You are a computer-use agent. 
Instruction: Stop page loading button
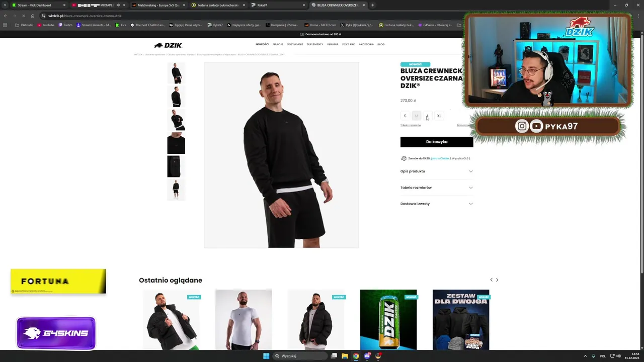[x=23, y=16]
